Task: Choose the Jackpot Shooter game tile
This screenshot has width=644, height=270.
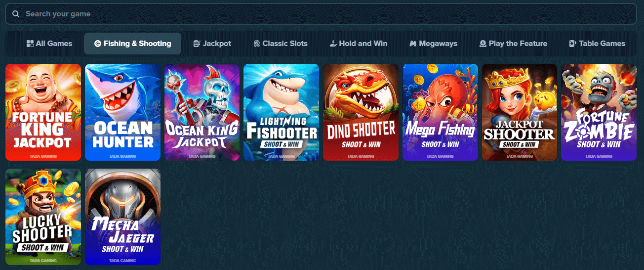Action: [520, 112]
